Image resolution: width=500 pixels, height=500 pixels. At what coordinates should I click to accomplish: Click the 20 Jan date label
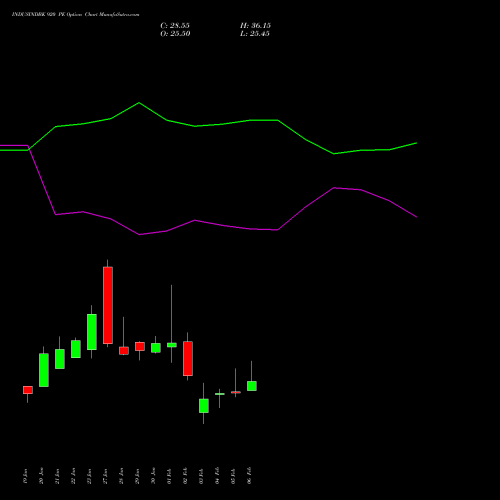[42, 476]
